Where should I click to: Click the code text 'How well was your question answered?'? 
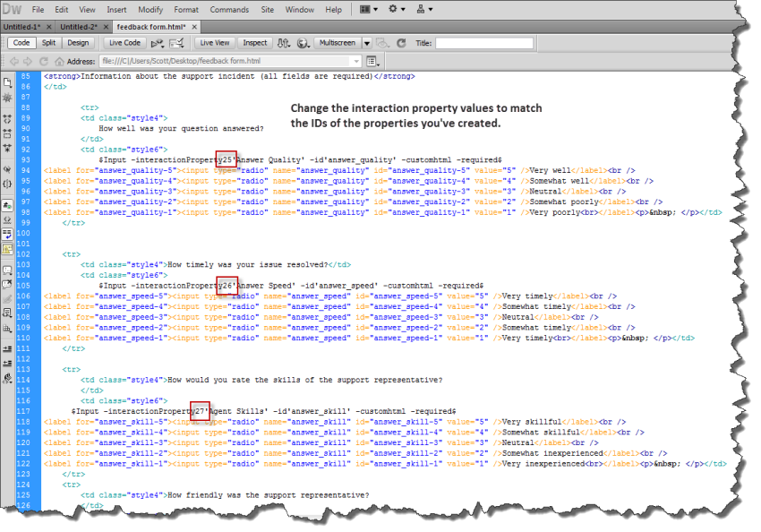pos(181,129)
